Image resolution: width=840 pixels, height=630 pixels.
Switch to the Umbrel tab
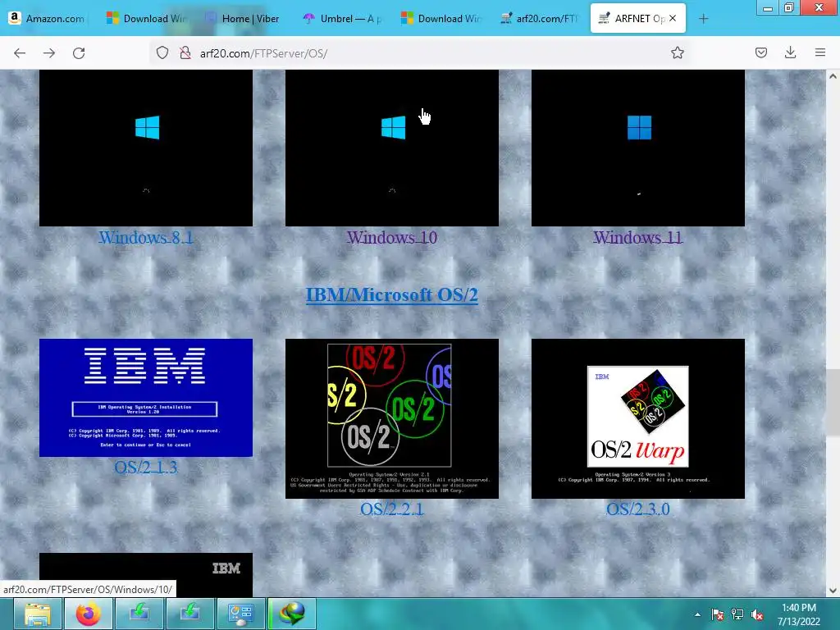pos(342,19)
